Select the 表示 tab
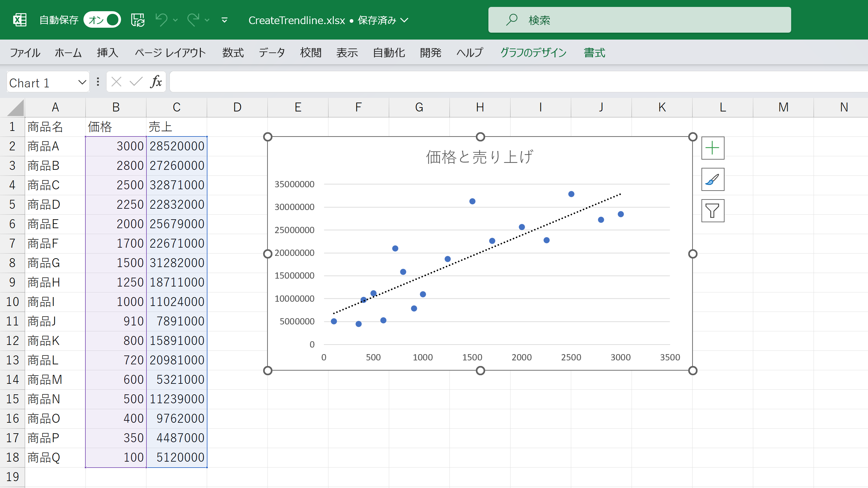Screen dimensions: 868x488 pos(347,52)
